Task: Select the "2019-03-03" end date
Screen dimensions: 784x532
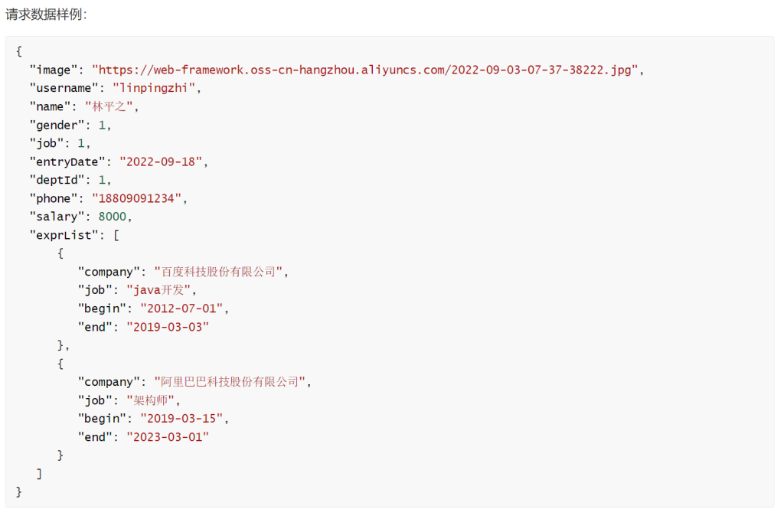Action: (x=168, y=327)
